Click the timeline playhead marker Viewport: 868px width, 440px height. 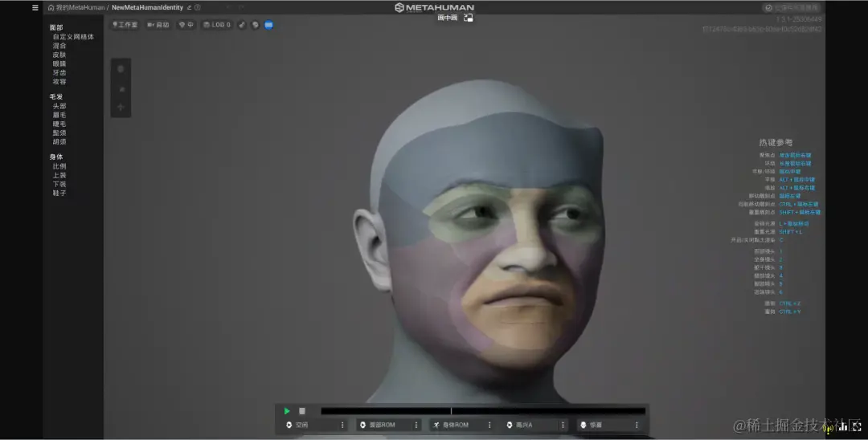point(451,411)
